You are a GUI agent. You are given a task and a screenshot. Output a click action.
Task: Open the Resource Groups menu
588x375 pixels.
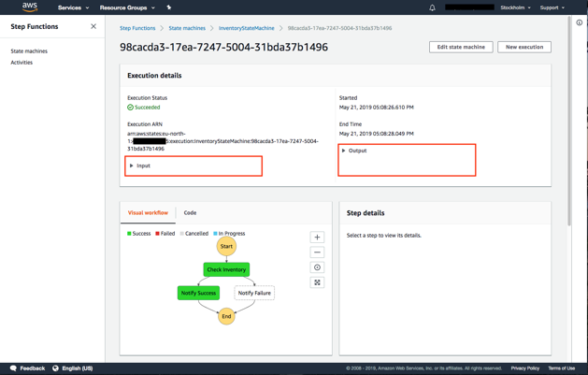click(127, 7)
